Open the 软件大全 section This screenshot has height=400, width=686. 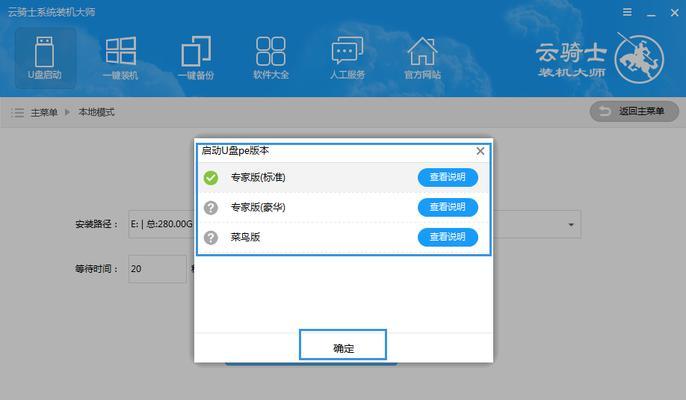(271, 58)
